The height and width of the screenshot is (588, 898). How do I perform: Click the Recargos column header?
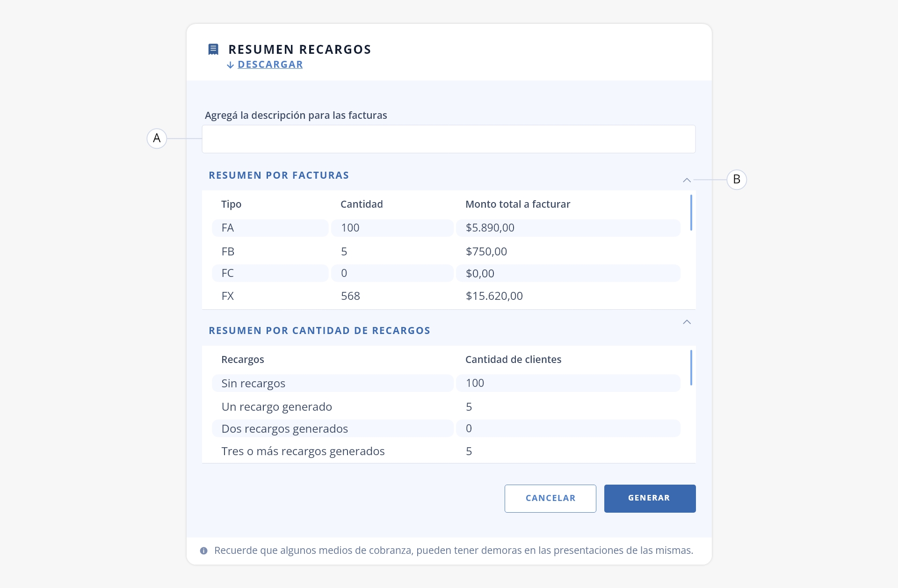(242, 359)
